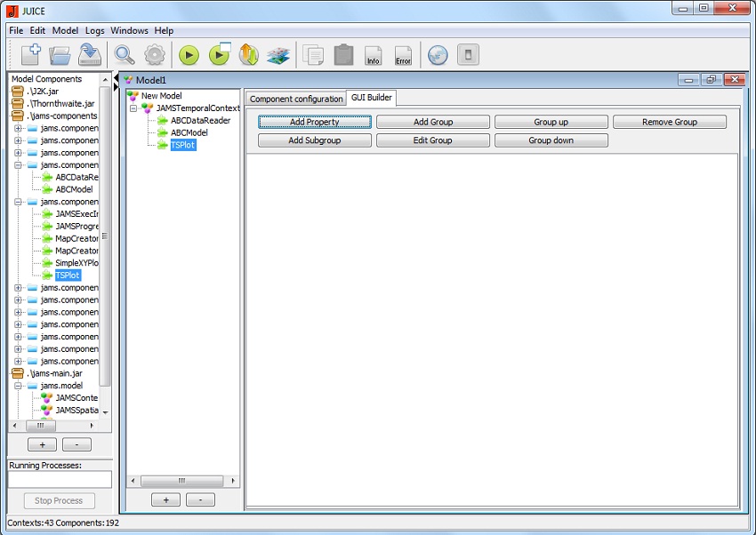Select ABCDataReader in the model tree
This screenshot has height=535, width=756.
tap(200, 121)
